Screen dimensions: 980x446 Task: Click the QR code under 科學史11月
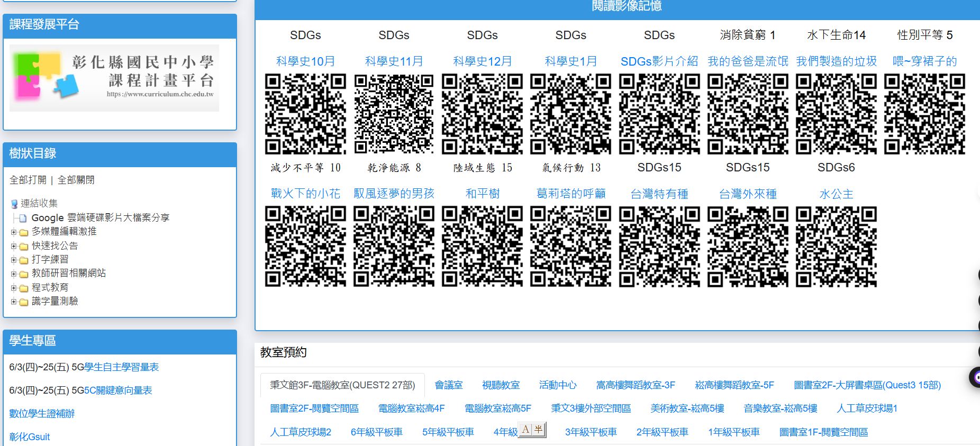point(394,114)
